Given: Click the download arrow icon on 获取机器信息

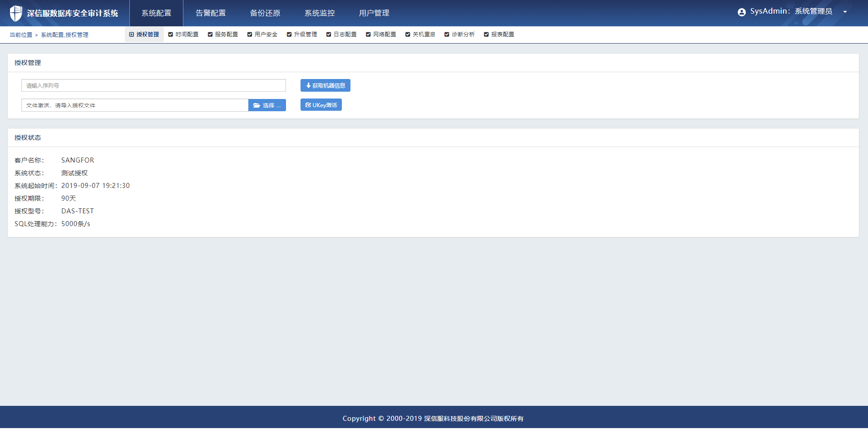Looking at the screenshot, I should (308, 85).
